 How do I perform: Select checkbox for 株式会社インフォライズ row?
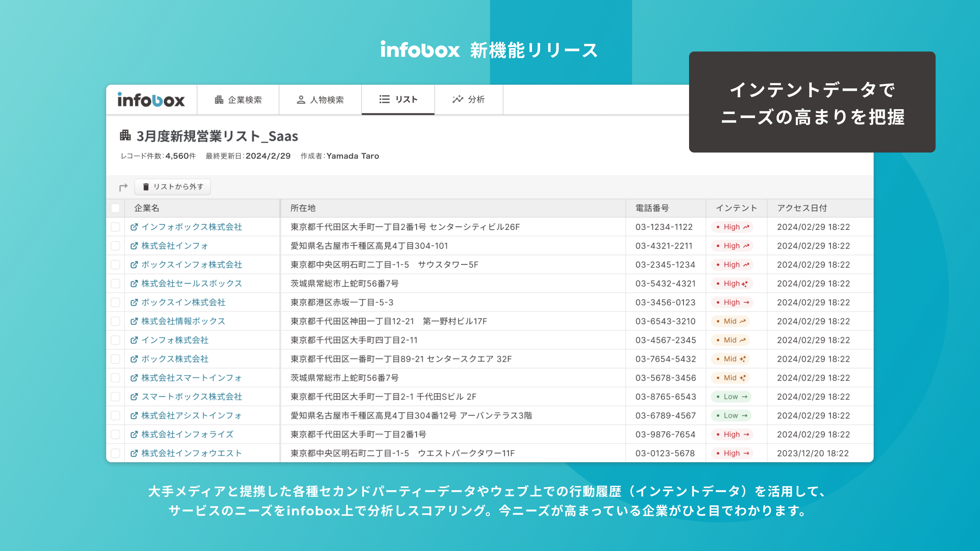[x=115, y=434]
